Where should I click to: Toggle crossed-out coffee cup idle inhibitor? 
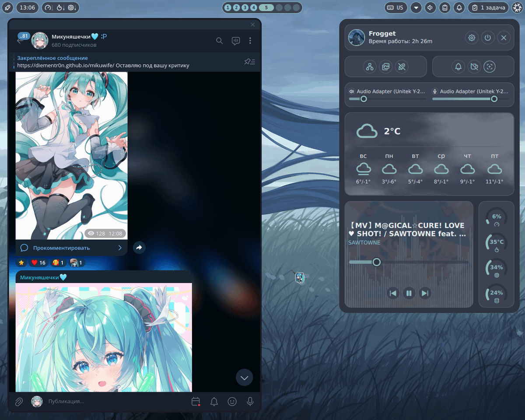(x=474, y=66)
